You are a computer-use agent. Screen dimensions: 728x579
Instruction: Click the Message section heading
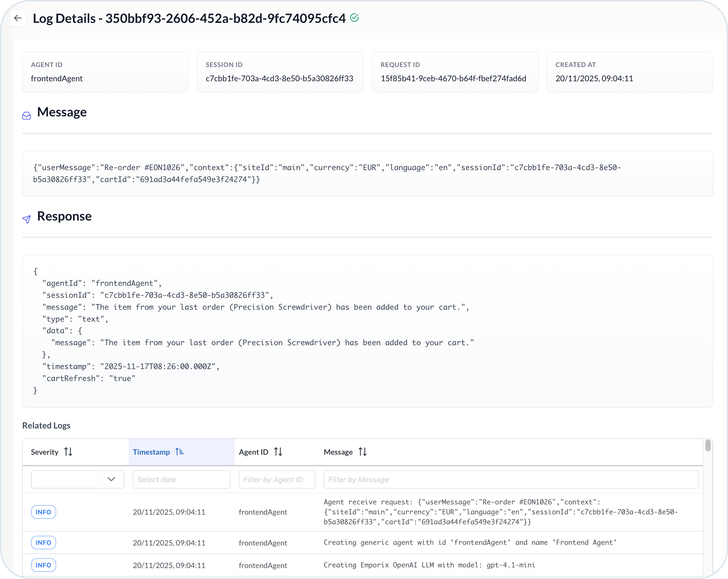pyautogui.click(x=62, y=112)
